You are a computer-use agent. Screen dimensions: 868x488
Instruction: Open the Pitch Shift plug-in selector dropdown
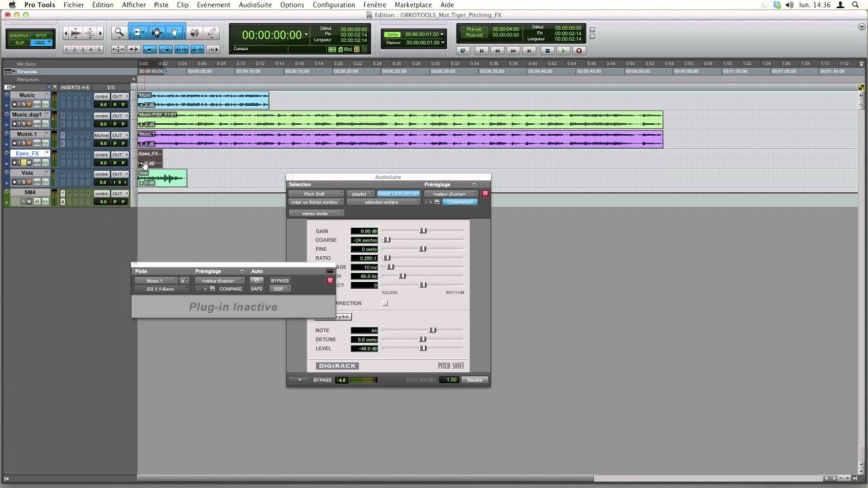pos(316,194)
